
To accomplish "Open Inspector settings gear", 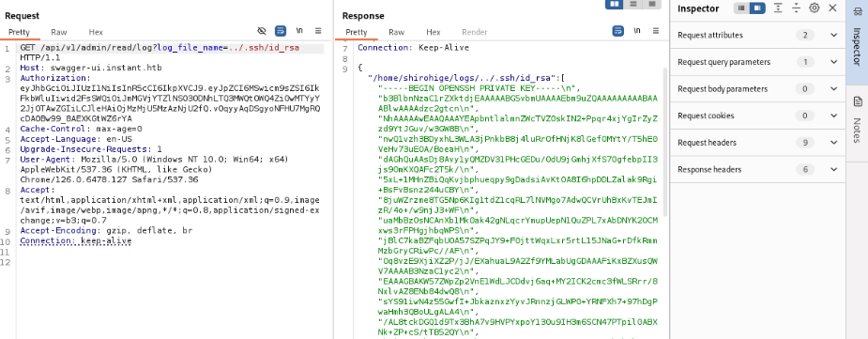I will [815, 8].
